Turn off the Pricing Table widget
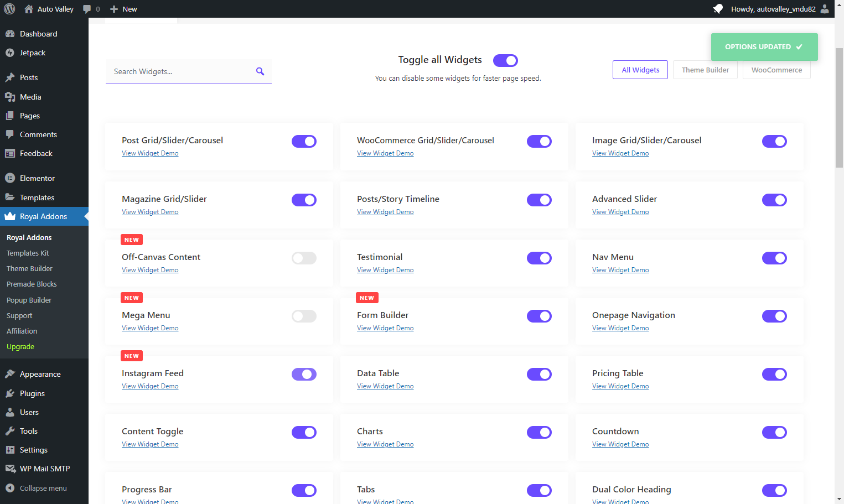Screen dimensions: 844x504 (x=774, y=374)
